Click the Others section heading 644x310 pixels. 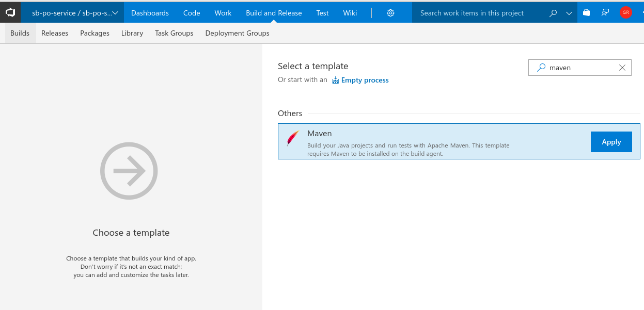[x=290, y=113]
